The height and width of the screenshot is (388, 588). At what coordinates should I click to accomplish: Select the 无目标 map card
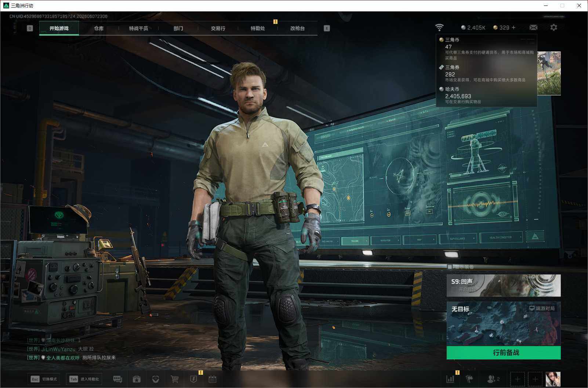504,324
